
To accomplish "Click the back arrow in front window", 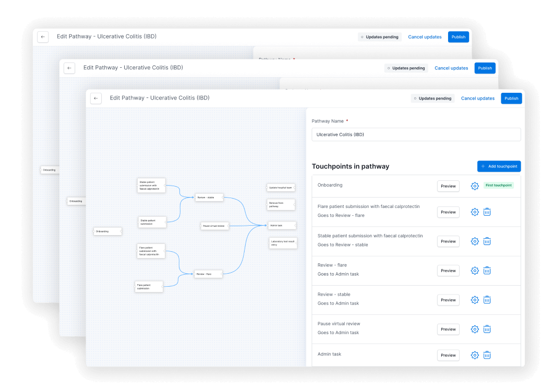I will [x=95, y=99].
